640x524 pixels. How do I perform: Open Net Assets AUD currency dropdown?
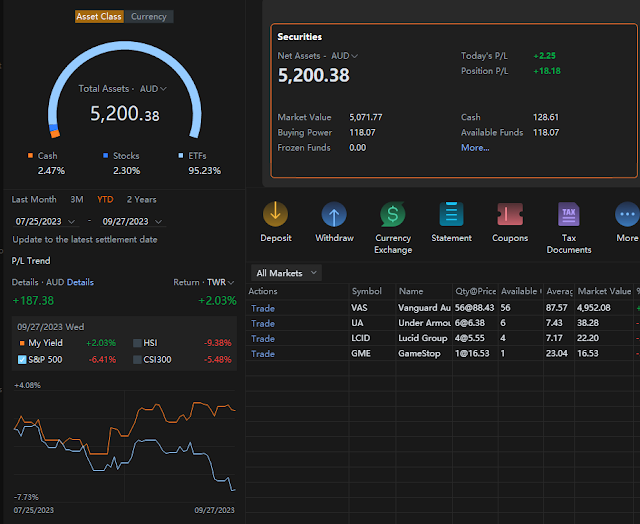[344, 56]
